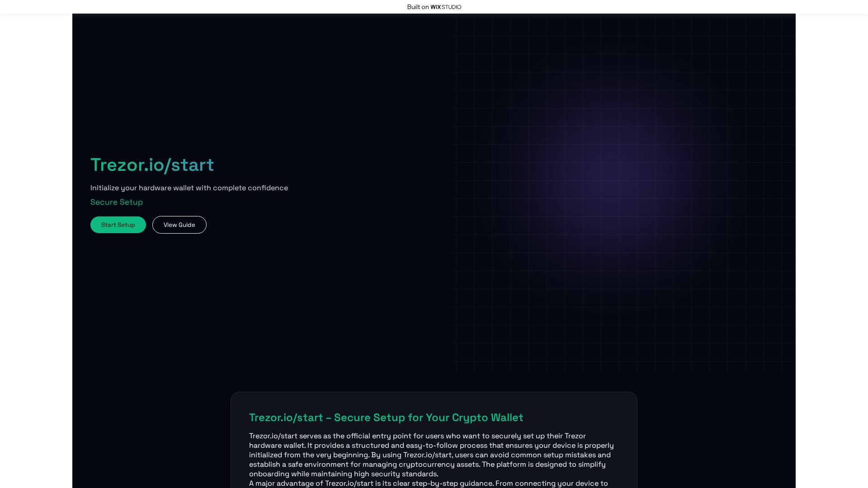This screenshot has height=488, width=868.
Task: Click the line starting 'A major advantage of Trezor.io/start'
Action: (x=429, y=483)
